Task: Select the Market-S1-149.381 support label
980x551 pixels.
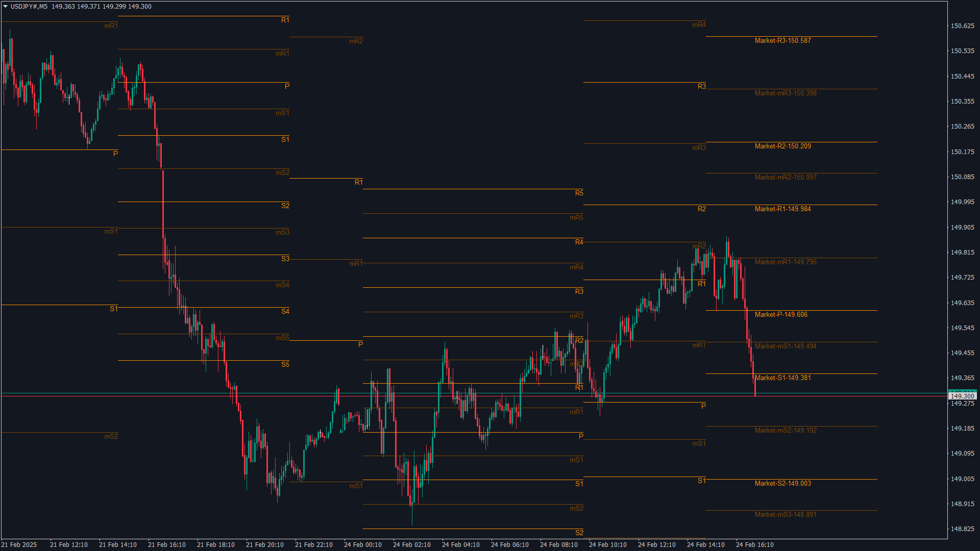Action: tap(782, 378)
